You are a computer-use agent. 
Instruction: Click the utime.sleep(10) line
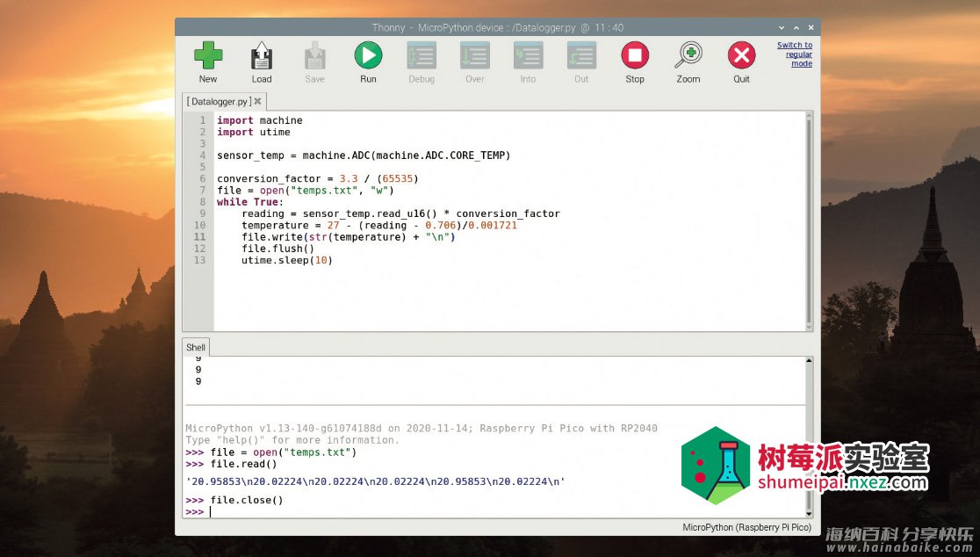[x=287, y=261]
